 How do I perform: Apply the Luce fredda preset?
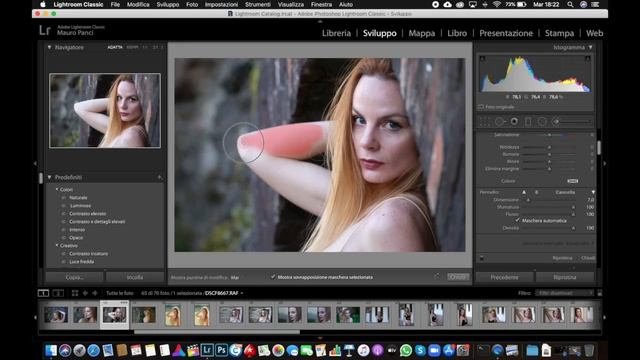click(82, 262)
